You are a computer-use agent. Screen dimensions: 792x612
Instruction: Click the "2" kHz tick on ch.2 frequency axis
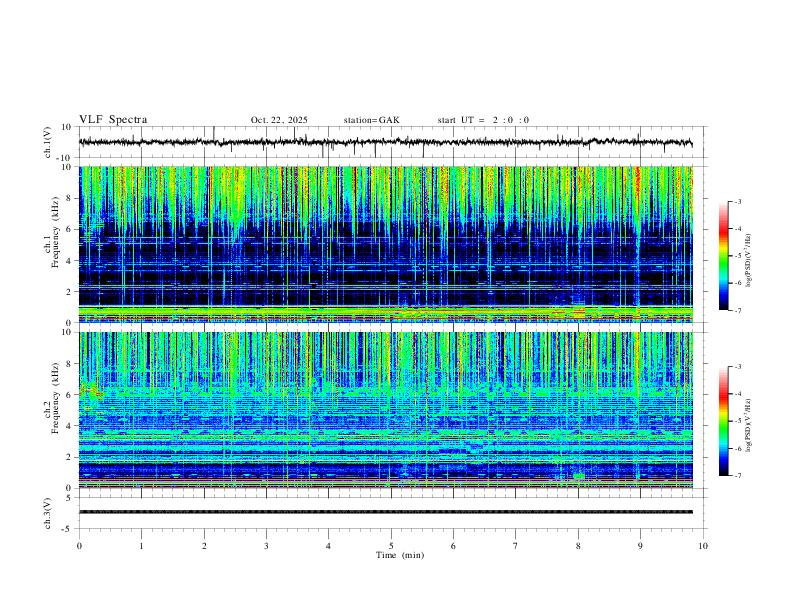pyautogui.click(x=70, y=457)
